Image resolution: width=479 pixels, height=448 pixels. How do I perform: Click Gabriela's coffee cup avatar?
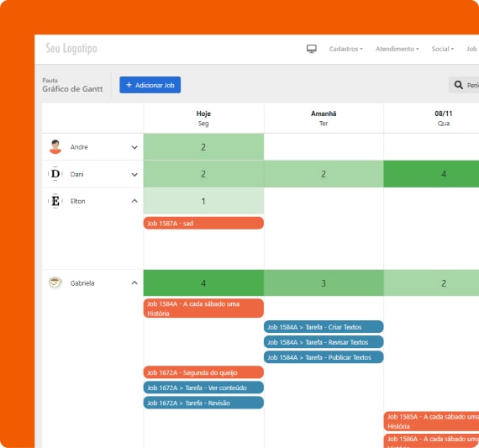click(55, 282)
